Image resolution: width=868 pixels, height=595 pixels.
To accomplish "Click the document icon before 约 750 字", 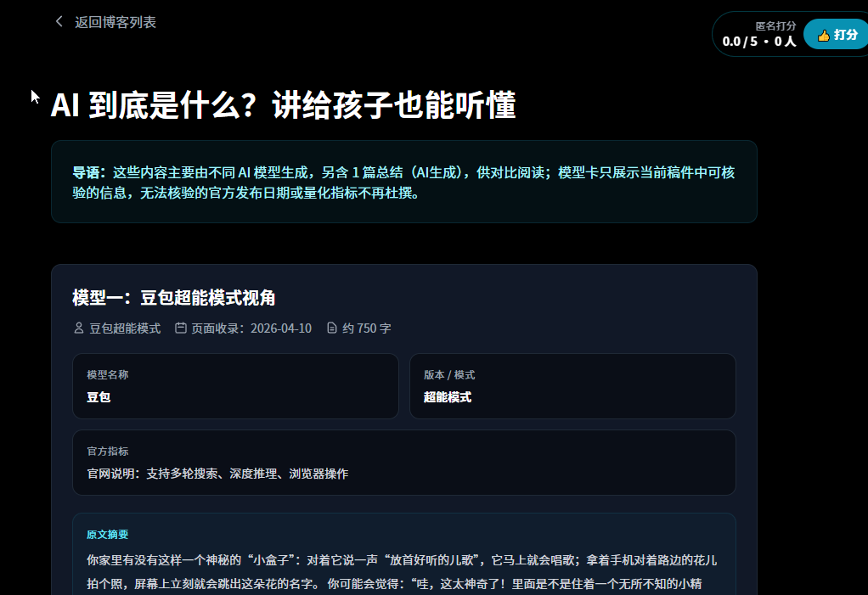I will (x=332, y=328).
